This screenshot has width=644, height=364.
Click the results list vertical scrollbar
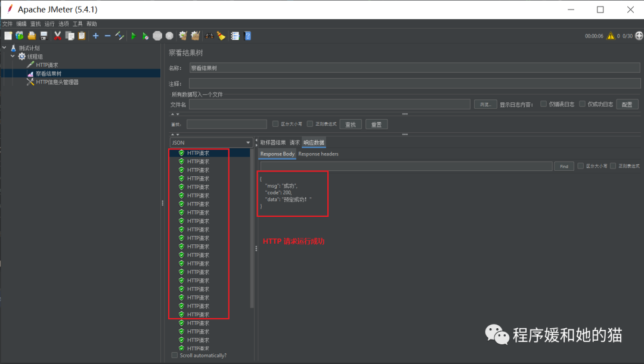(x=252, y=228)
